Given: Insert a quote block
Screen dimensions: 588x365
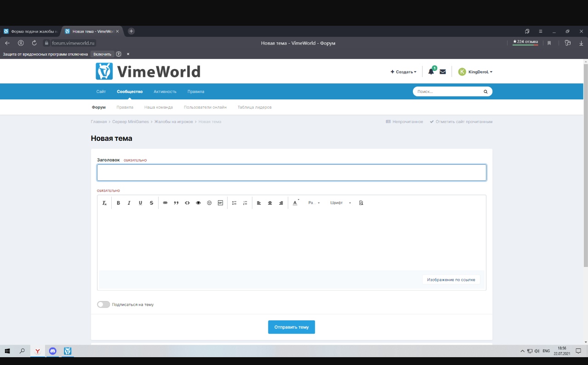Looking at the screenshot, I should point(176,203).
